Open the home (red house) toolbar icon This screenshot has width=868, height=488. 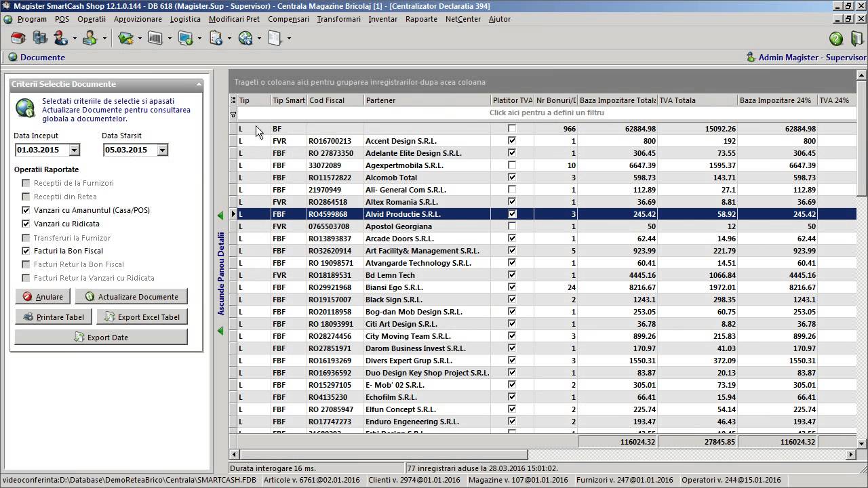click(x=18, y=39)
